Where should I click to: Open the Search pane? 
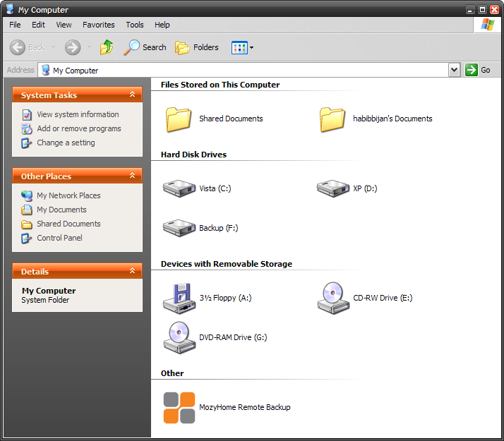click(145, 47)
